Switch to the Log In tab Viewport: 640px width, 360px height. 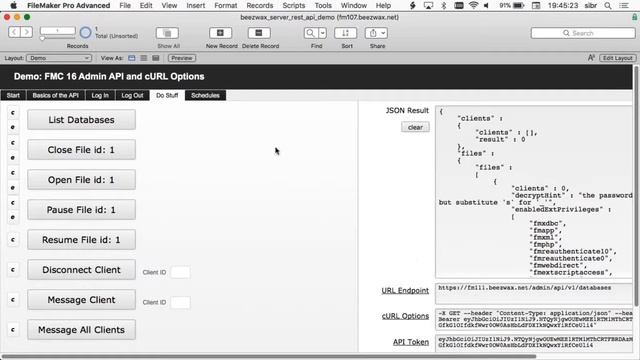click(100, 95)
